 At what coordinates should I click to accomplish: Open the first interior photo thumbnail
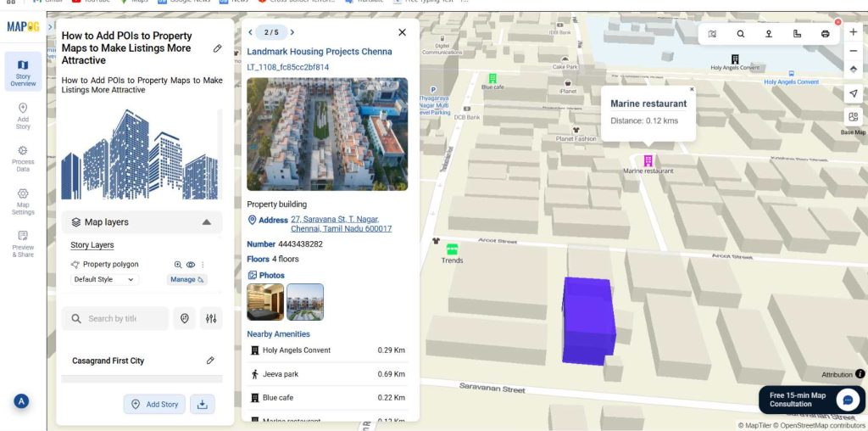pyautogui.click(x=265, y=302)
